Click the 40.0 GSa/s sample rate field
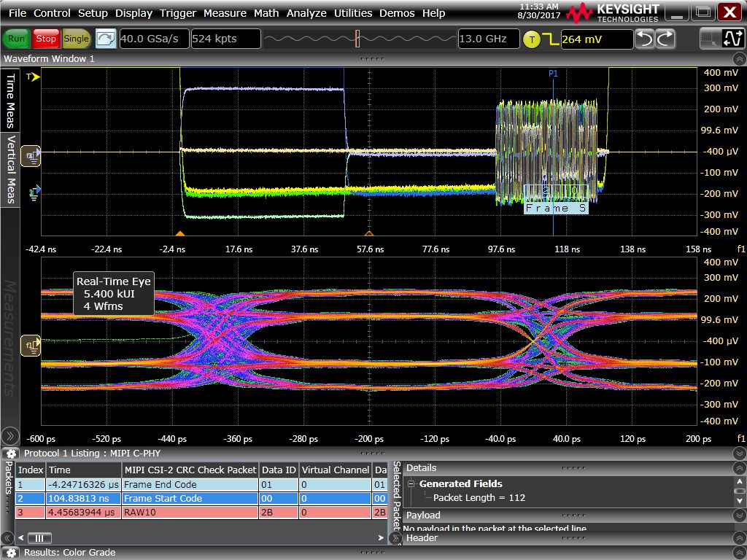Image resolution: width=747 pixels, height=560 pixels. point(153,39)
